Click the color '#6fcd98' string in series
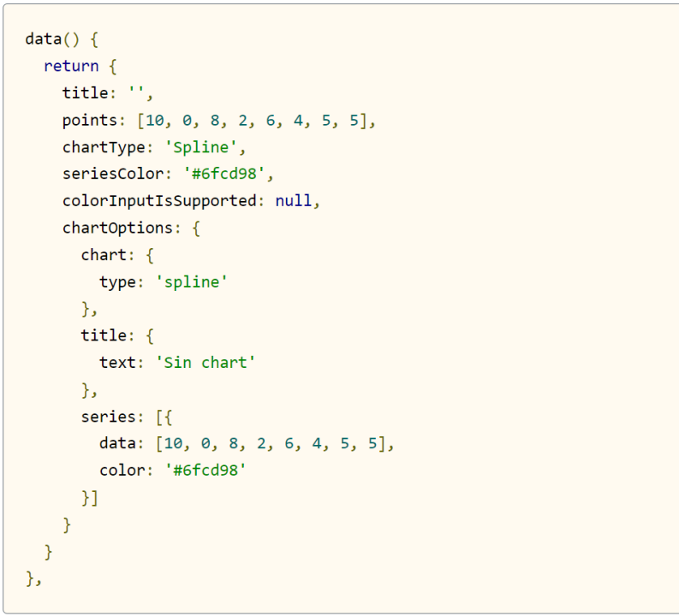Image resolution: width=679 pixels, height=616 pixels. point(205,471)
